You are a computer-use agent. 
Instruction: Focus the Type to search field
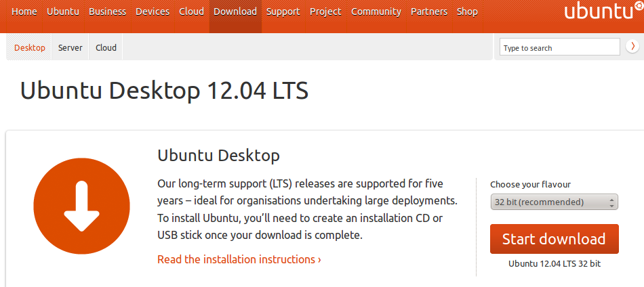point(559,47)
